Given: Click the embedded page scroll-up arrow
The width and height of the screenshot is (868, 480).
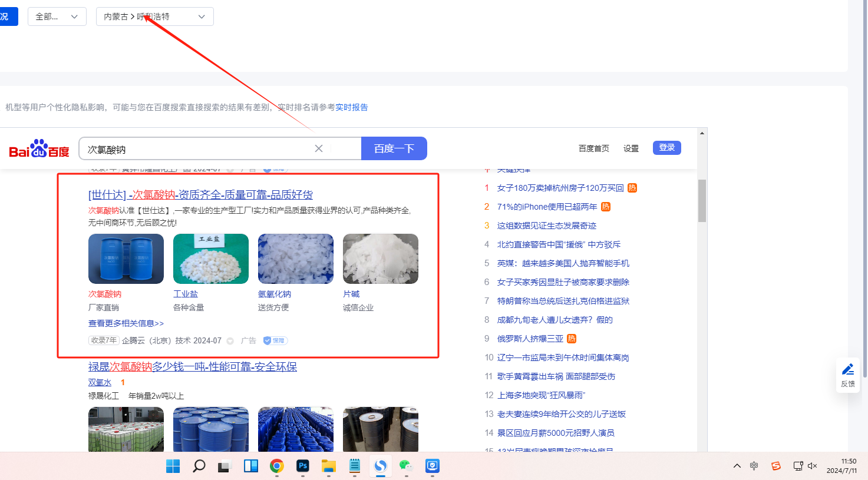Looking at the screenshot, I should (702, 133).
